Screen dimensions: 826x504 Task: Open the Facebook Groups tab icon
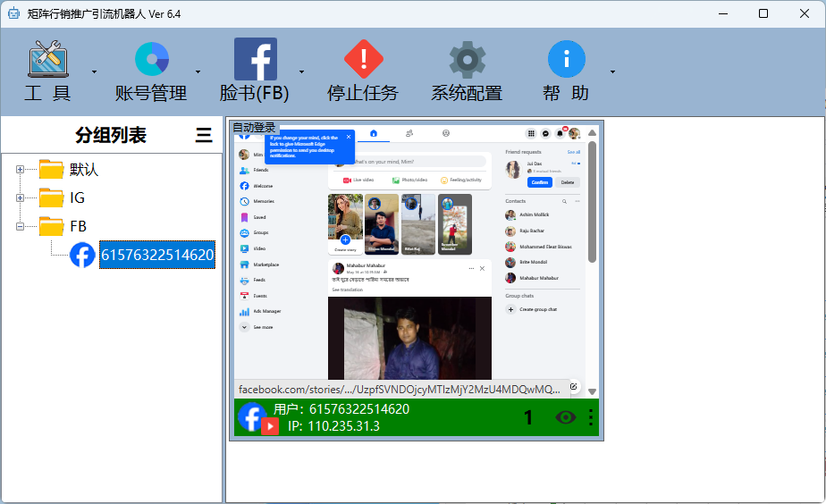coord(446,133)
